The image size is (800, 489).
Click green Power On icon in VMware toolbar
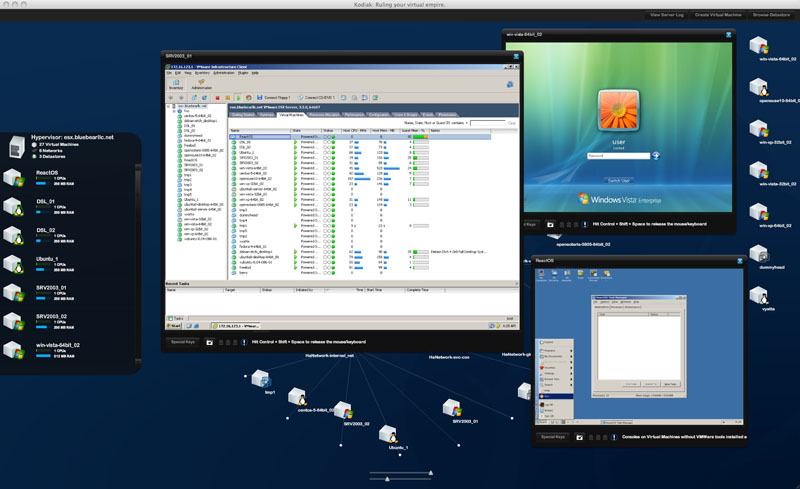pyautogui.click(x=238, y=97)
